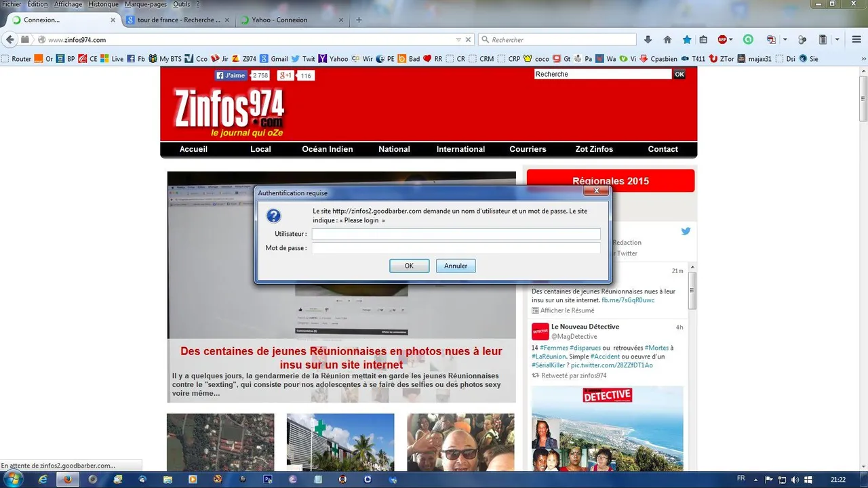Open the Fb bookmark

click(x=136, y=59)
